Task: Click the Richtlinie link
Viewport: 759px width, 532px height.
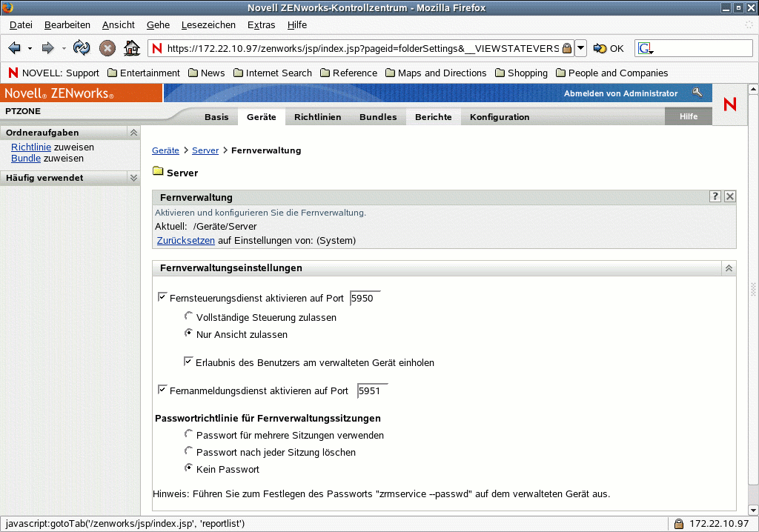Action: [31, 147]
